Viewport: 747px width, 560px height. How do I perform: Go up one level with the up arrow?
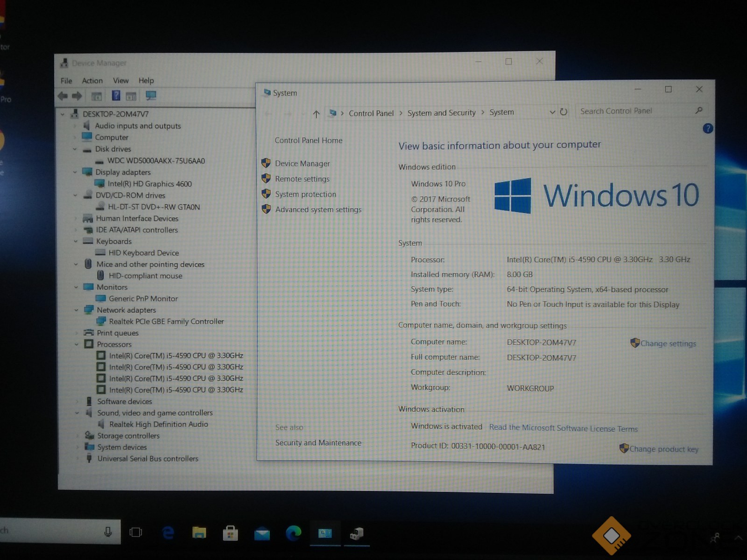click(316, 114)
